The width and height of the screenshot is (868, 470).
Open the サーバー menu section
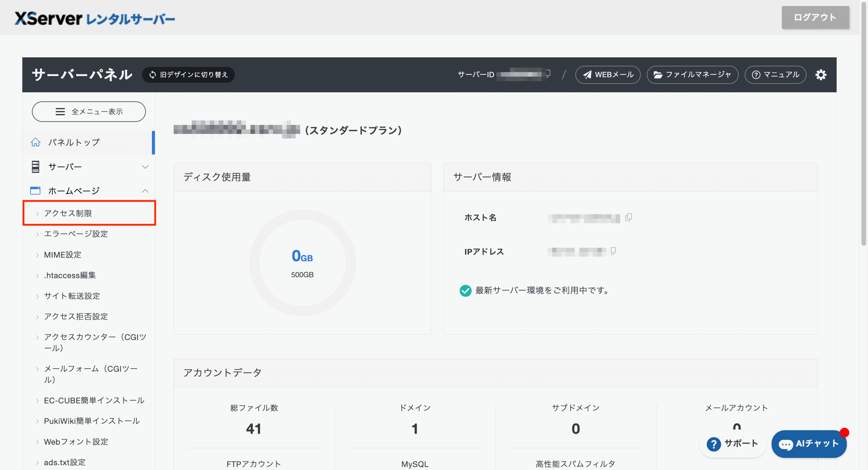(x=89, y=167)
